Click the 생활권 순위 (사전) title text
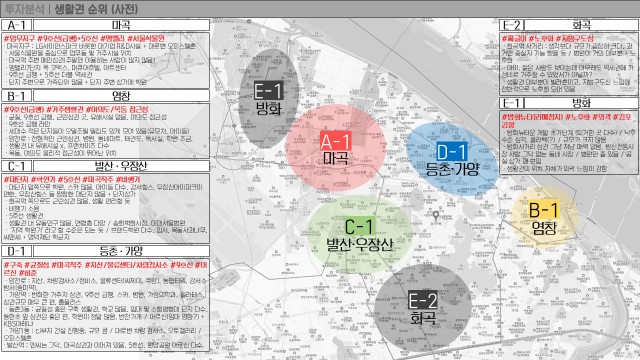Image resolution: width=640 pixels, height=360 pixels. click(96, 9)
